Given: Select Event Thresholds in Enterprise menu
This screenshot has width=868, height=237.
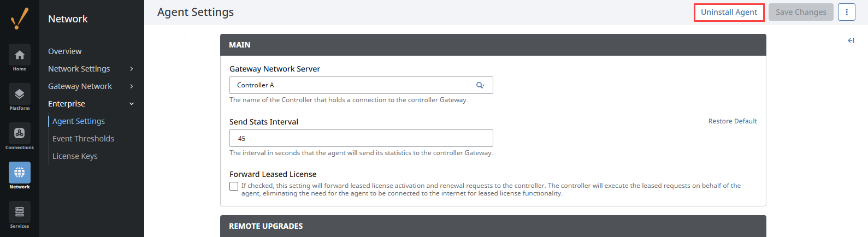Looking at the screenshot, I should click(83, 139).
